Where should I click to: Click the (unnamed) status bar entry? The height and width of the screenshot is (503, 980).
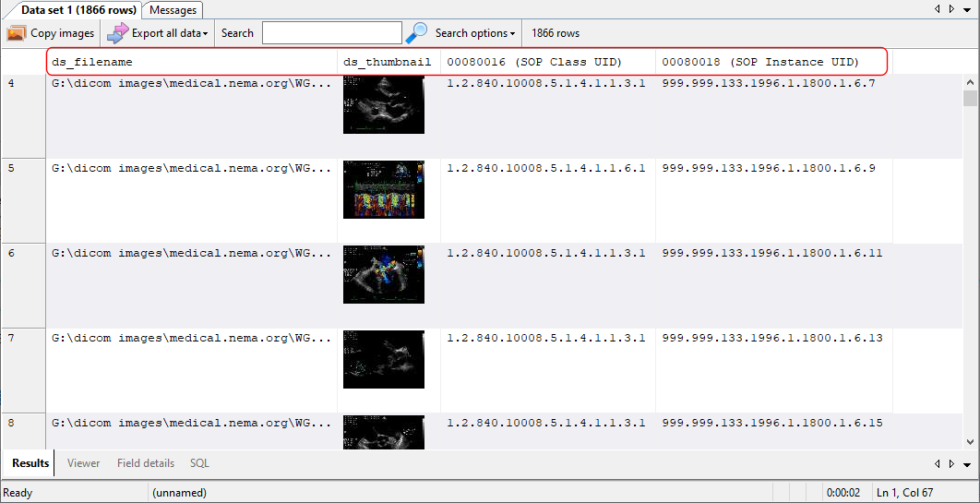tap(179, 493)
